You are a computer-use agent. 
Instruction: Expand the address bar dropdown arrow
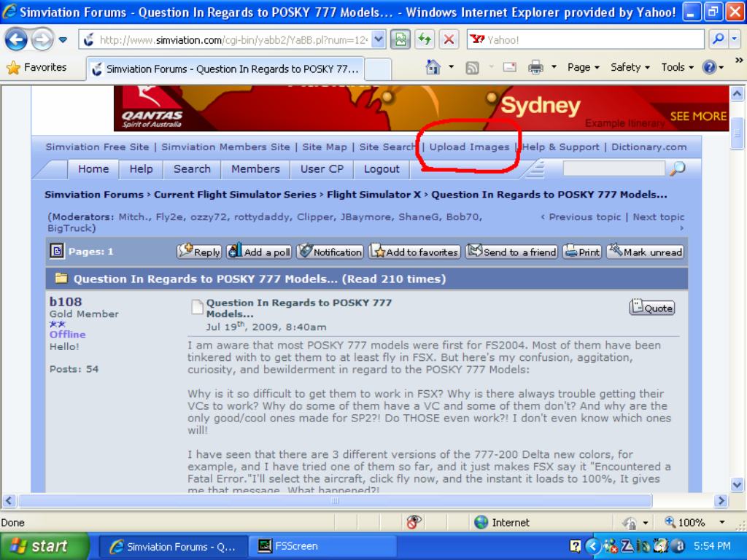pos(378,39)
